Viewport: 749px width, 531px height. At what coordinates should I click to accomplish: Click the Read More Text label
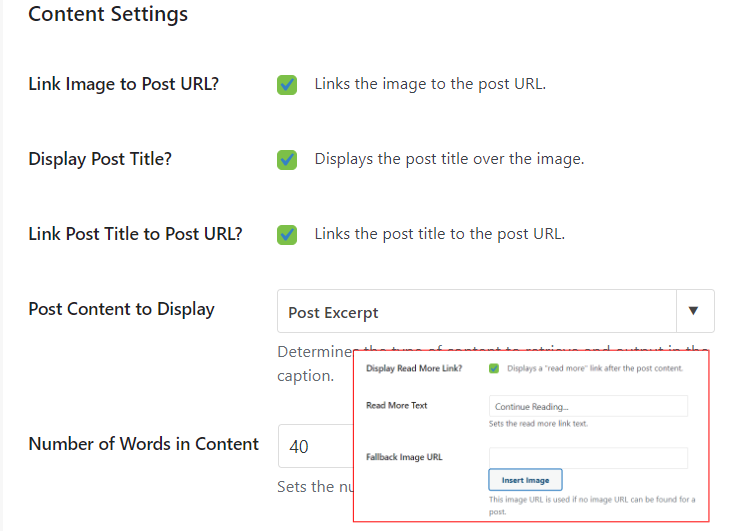click(396, 405)
